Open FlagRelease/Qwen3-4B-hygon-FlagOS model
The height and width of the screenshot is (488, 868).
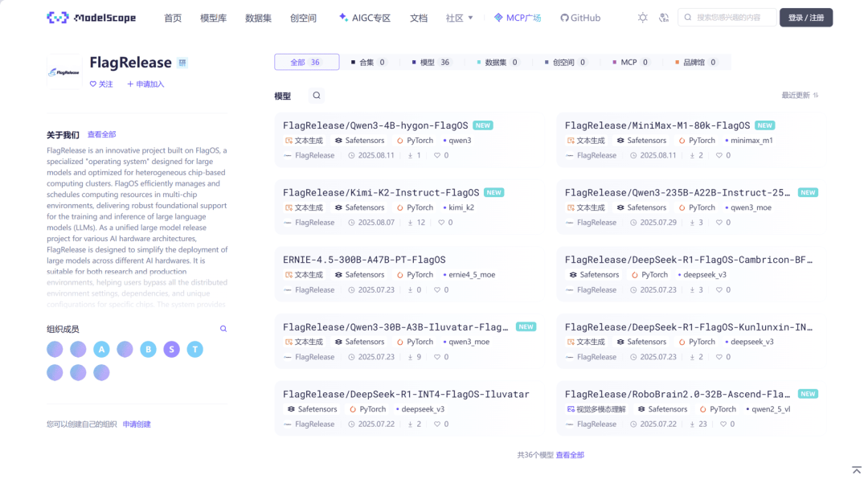tap(375, 125)
